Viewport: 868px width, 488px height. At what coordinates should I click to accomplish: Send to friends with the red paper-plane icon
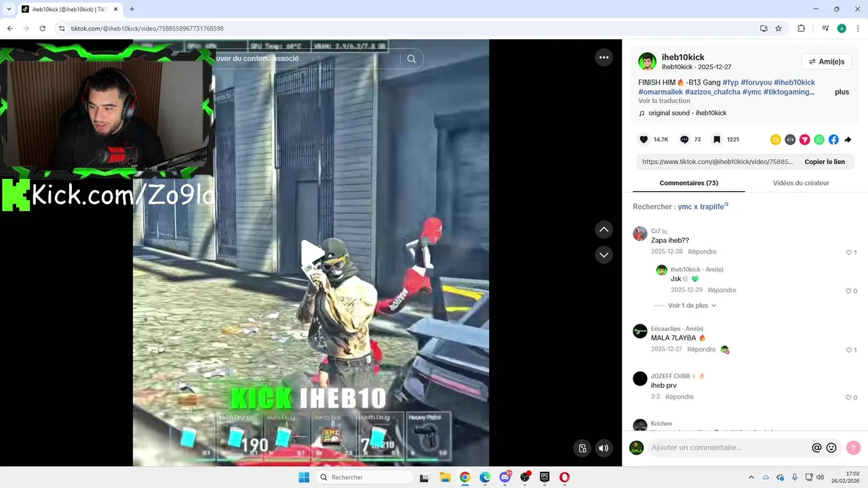[804, 140]
